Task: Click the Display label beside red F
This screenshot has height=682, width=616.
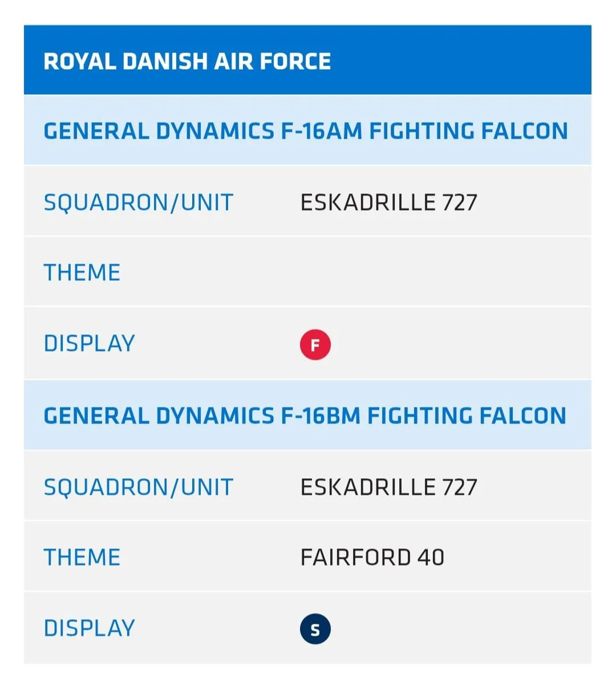Action: pyautogui.click(x=90, y=344)
